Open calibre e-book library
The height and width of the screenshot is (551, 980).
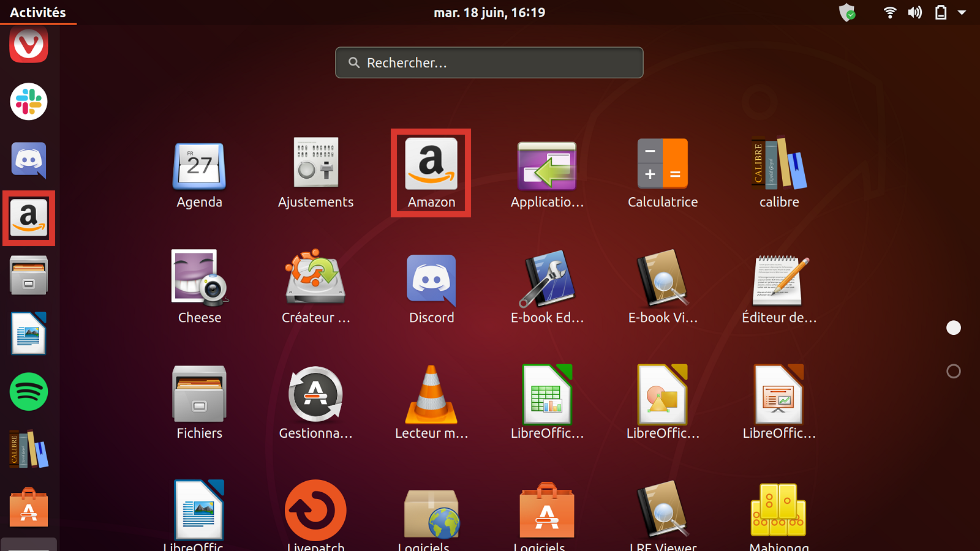[778, 165]
